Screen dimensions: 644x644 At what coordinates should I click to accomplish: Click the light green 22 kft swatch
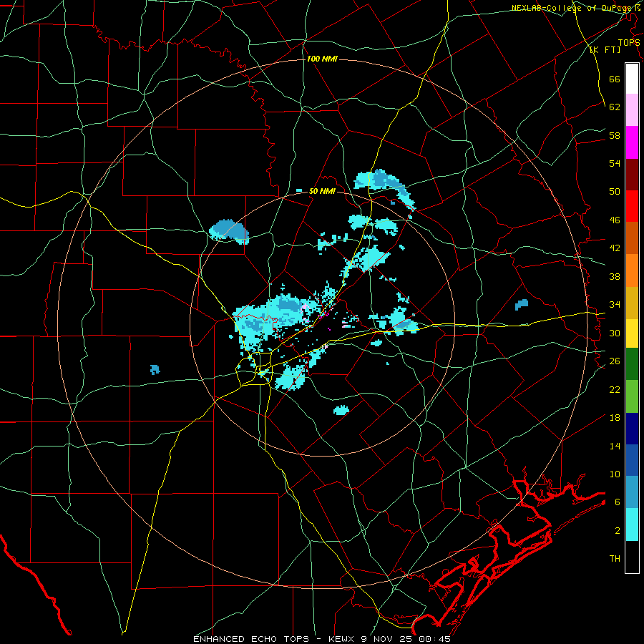pos(632,396)
